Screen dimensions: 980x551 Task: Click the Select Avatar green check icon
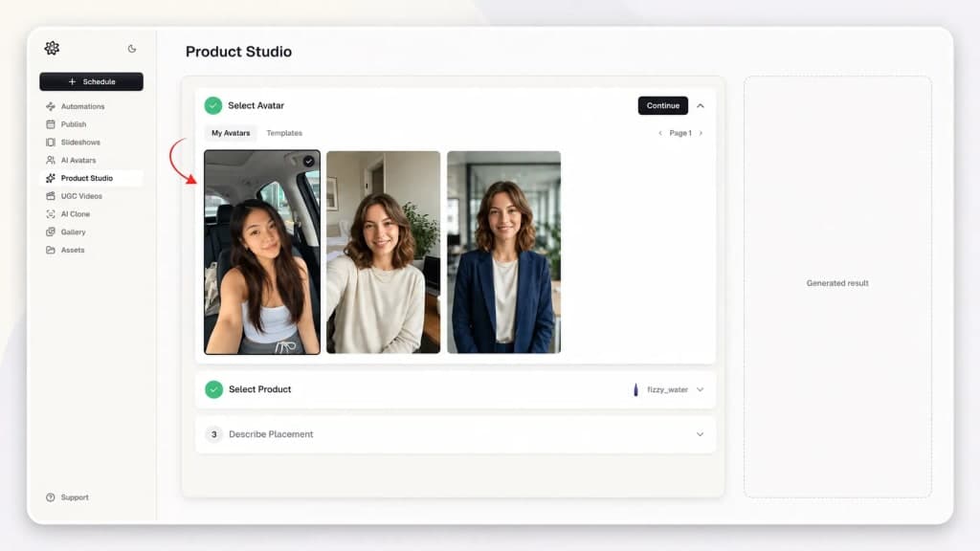click(213, 105)
